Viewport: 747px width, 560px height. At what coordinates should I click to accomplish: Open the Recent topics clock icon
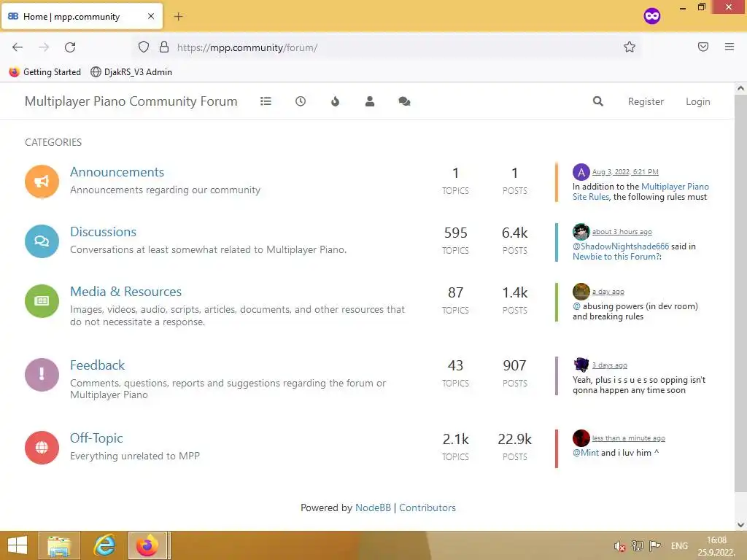coord(300,101)
